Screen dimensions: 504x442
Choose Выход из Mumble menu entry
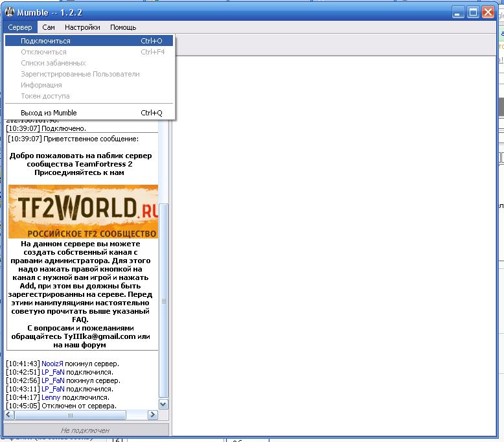[89, 113]
